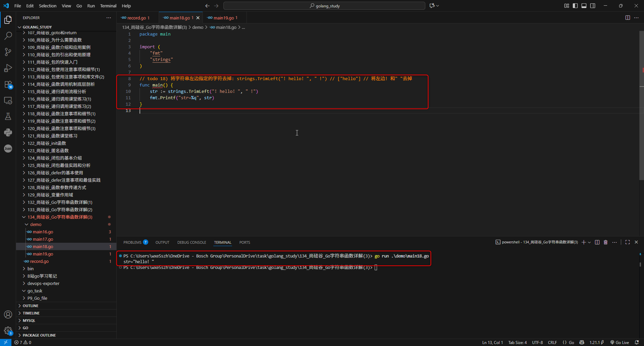Switch to the record.go editor tab
The height and width of the screenshot is (346, 644).
click(x=137, y=18)
